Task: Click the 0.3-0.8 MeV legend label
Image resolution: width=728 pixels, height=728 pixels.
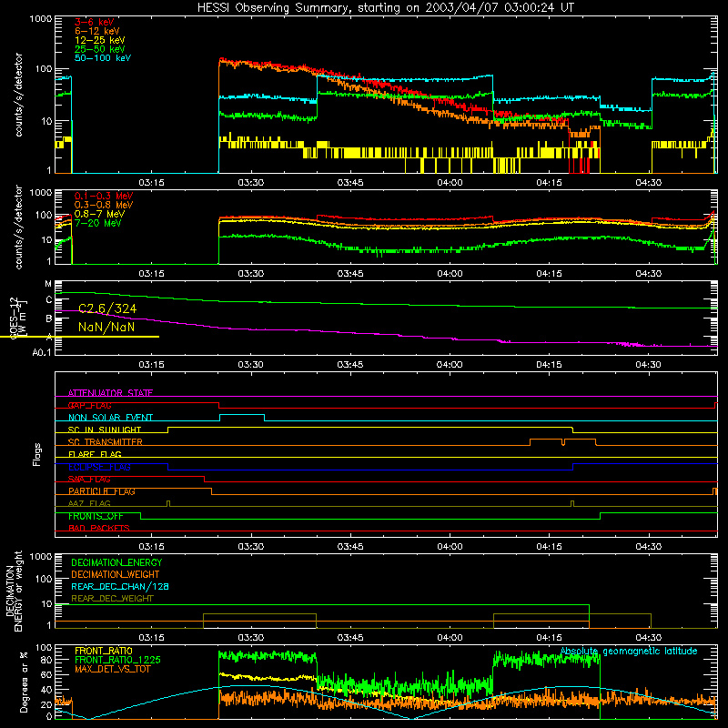Action: coord(104,205)
